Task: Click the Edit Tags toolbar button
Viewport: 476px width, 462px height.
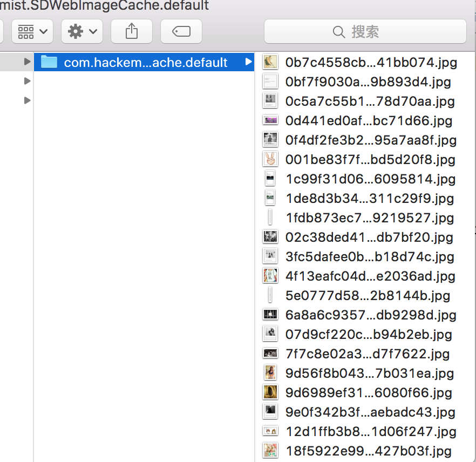Action: point(181,31)
